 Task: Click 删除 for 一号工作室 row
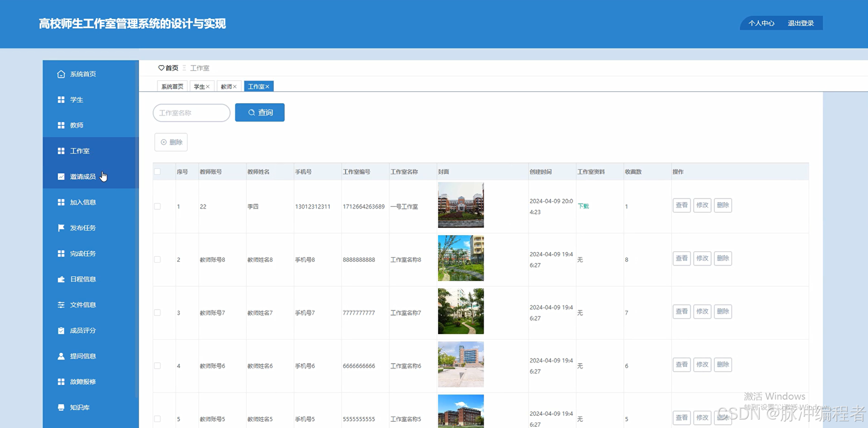pos(723,205)
